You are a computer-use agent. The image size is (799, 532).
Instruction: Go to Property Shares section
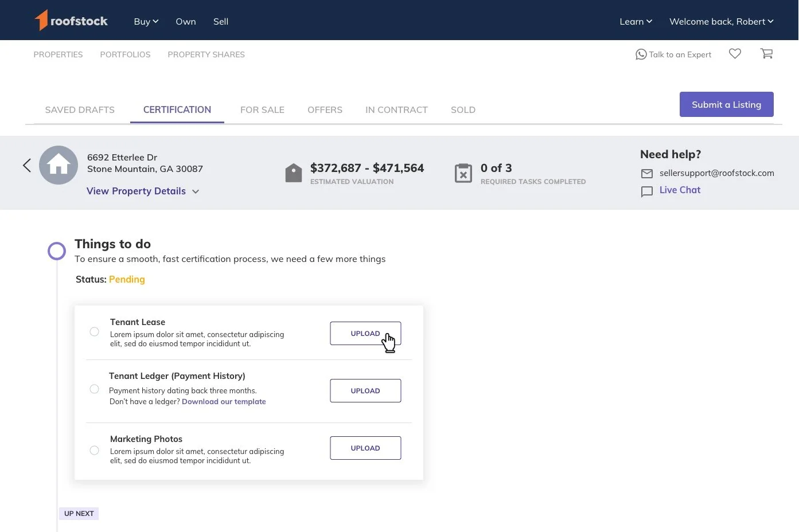[x=206, y=54]
